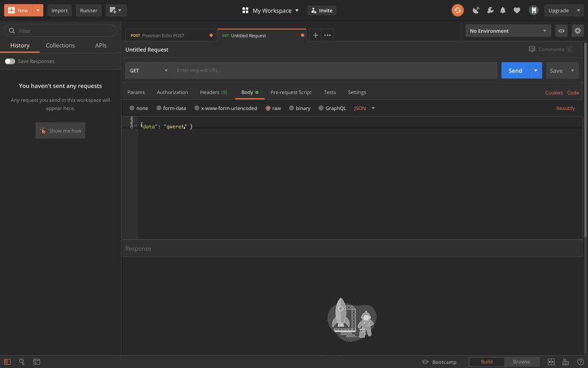Open the Authorization tab

[x=172, y=92]
